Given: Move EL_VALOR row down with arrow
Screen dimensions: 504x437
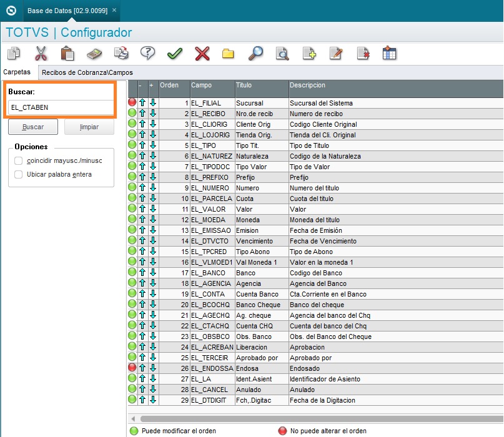Looking at the screenshot, I should coord(153,209).
